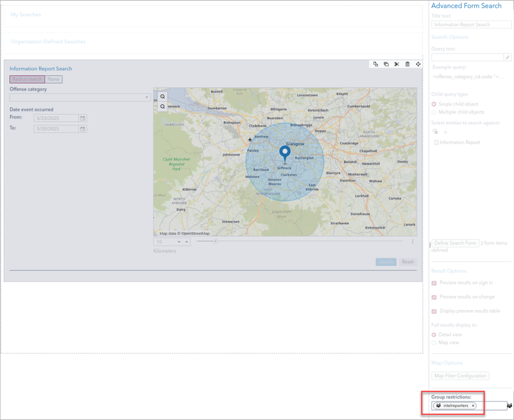Click the trash delete icon

click(x=407, y=64)
